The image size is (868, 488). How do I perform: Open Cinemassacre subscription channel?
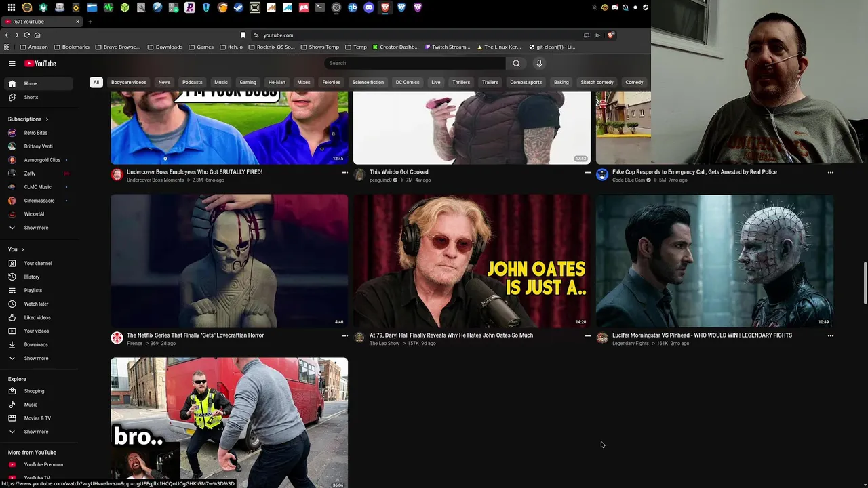point(37,201)
